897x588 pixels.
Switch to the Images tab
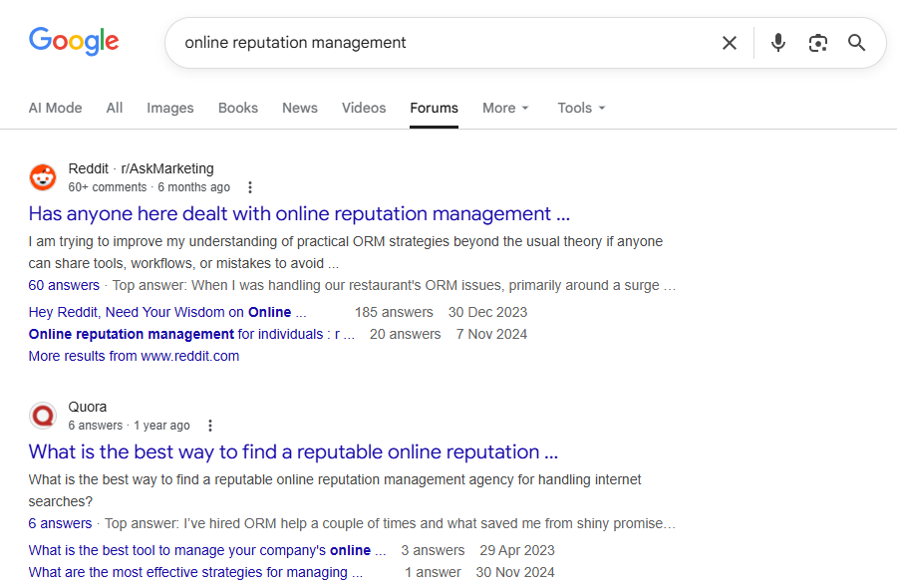169,108
